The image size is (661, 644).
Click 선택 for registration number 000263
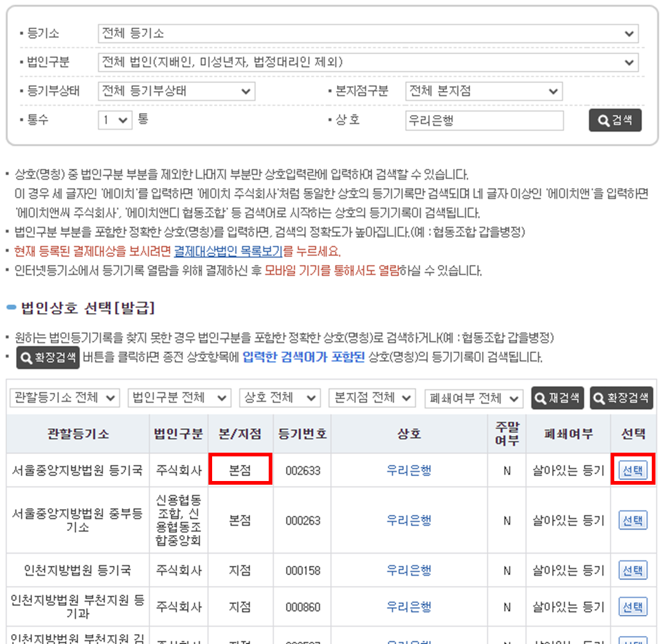click(633, 520)
